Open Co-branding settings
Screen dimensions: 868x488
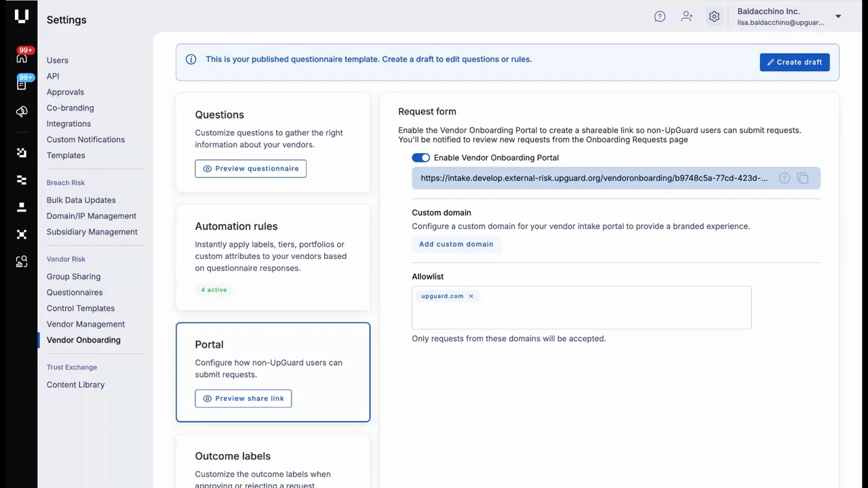(x=71, y=108)
